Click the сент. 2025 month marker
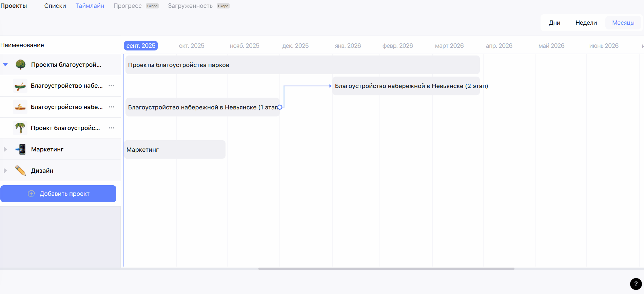This screenshot has height=294, width=644. 141,46
